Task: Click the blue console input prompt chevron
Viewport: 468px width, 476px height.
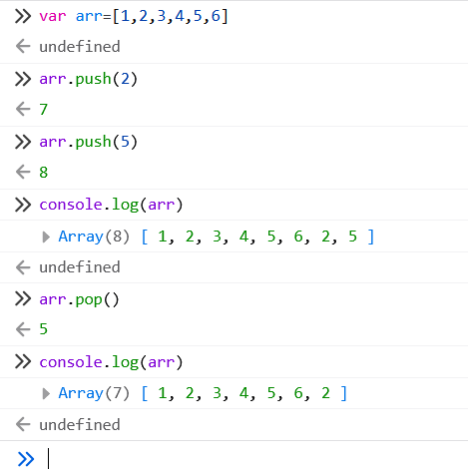Action: pyautogui.click(x=26, y=459)
